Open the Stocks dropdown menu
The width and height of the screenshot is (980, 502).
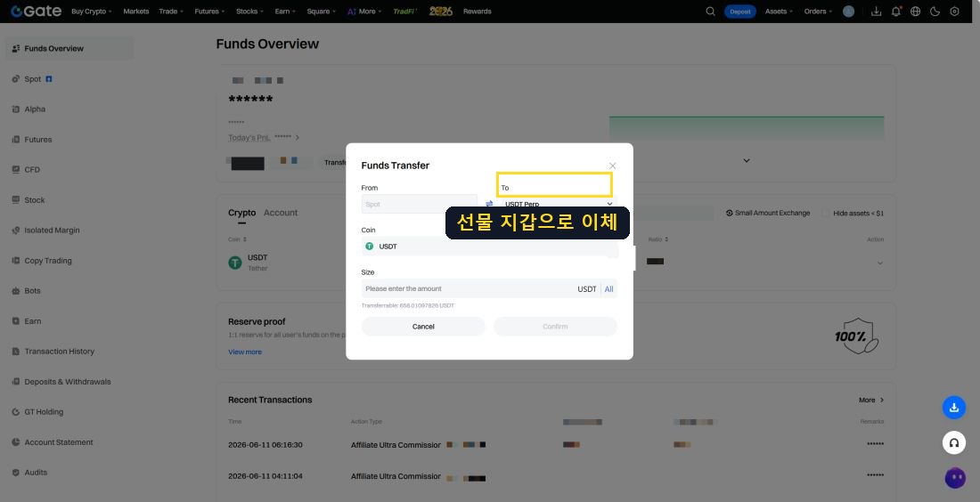click(250, 12)
